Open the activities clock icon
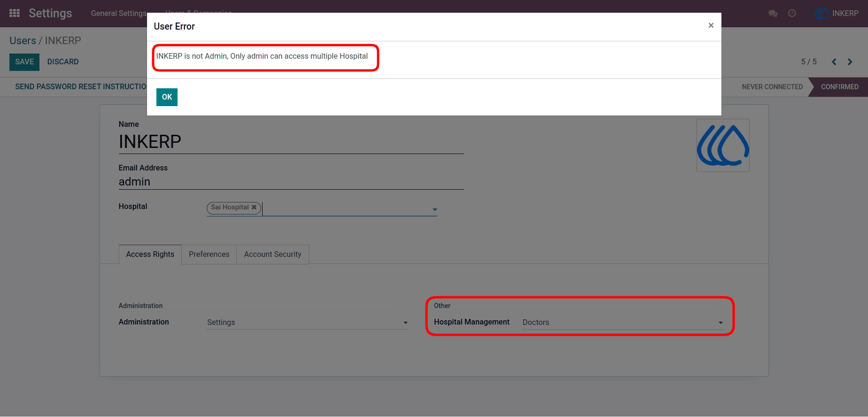This screenshot has width=868, height=417. pos(792,13)
